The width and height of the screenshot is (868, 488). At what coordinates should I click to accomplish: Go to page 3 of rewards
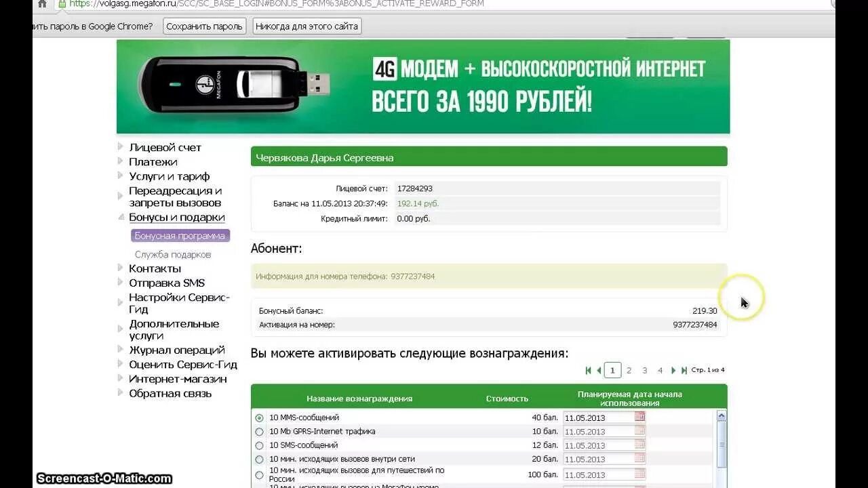(x=644, y=371)
